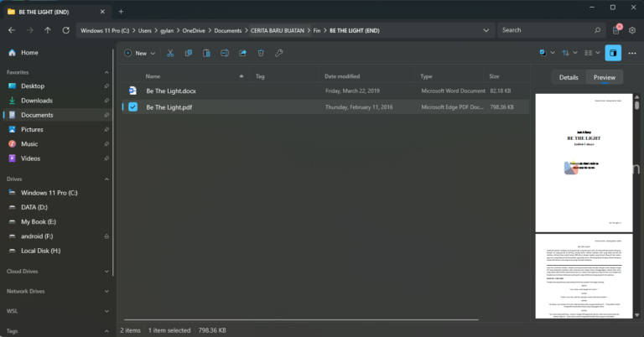This screenshot has width=644, height=337.
Task: Open the sort options dropdown
Action: click(569, 53)
